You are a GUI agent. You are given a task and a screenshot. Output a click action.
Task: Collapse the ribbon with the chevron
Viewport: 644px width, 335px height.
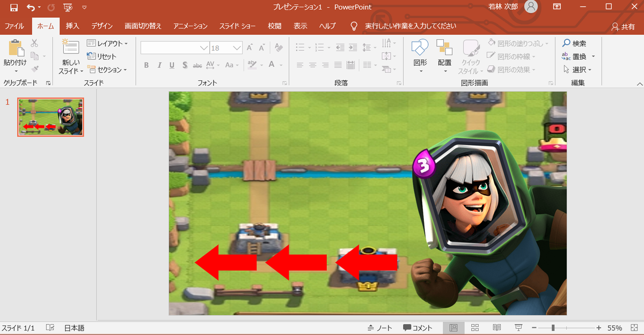pos(639,84)
